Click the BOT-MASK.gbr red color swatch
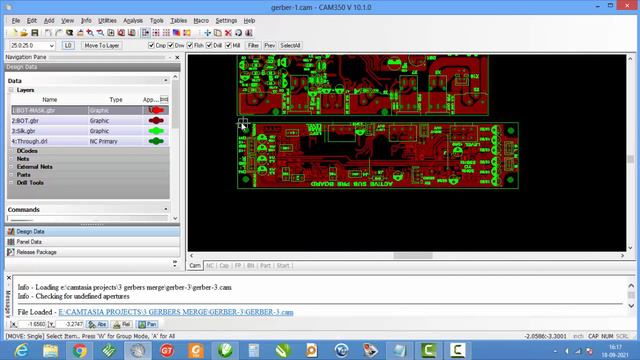This screenshot has height=360, width=640. tap(156, 110)
